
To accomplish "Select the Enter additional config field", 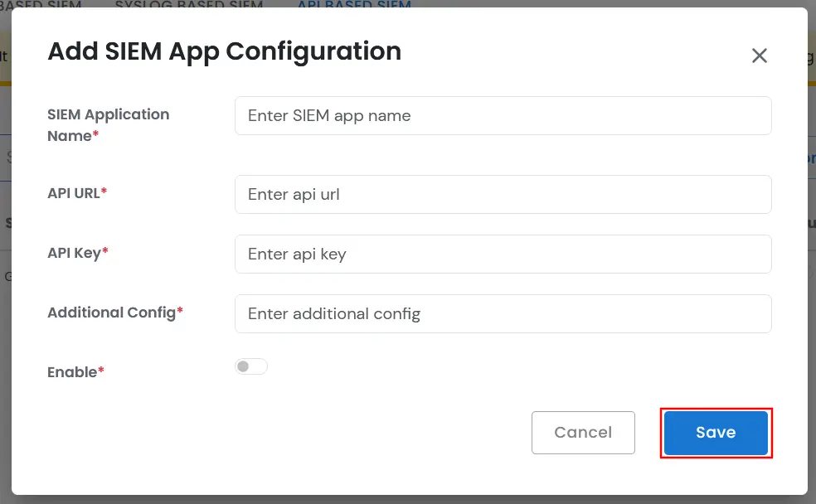I will coord(503,313).
